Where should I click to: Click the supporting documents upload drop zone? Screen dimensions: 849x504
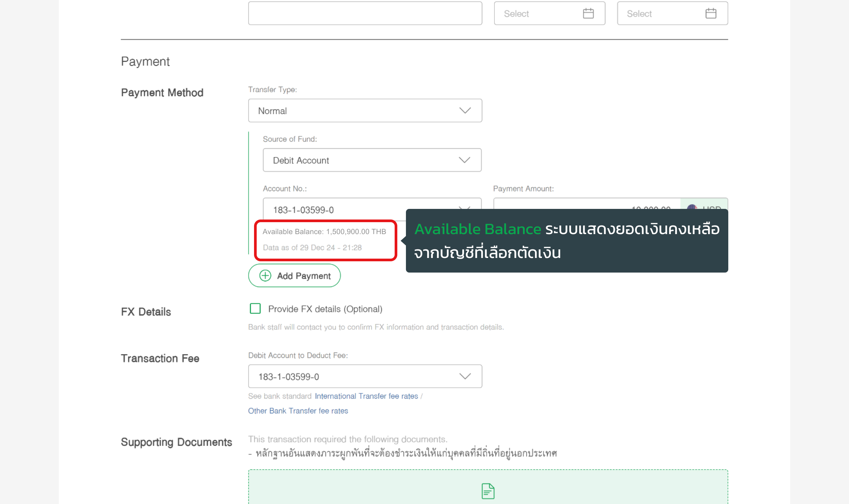pyautogui.click(x=488, y=487)
